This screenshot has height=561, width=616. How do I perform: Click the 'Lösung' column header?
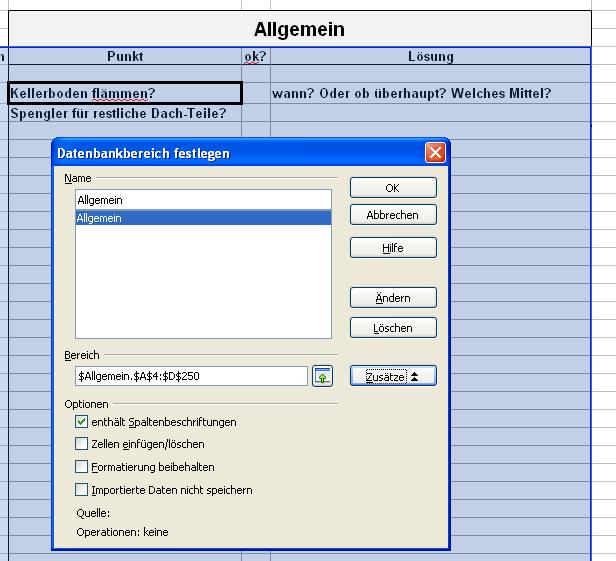430,57
